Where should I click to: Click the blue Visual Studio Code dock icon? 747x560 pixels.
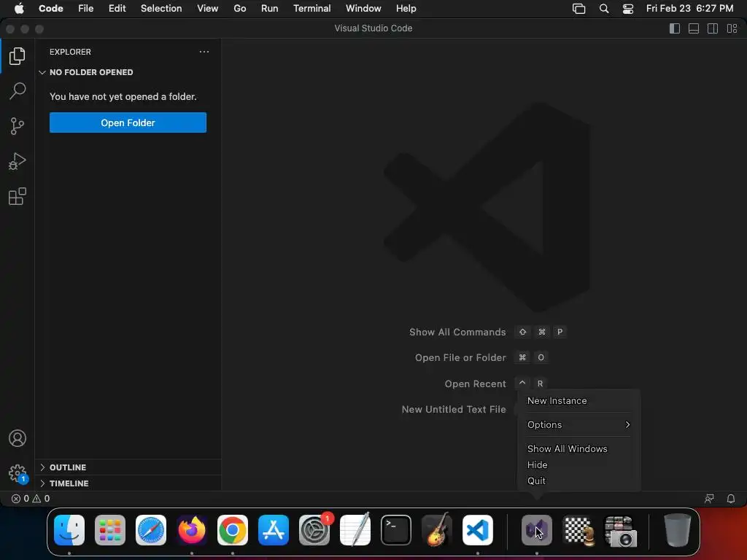(478, 530)
